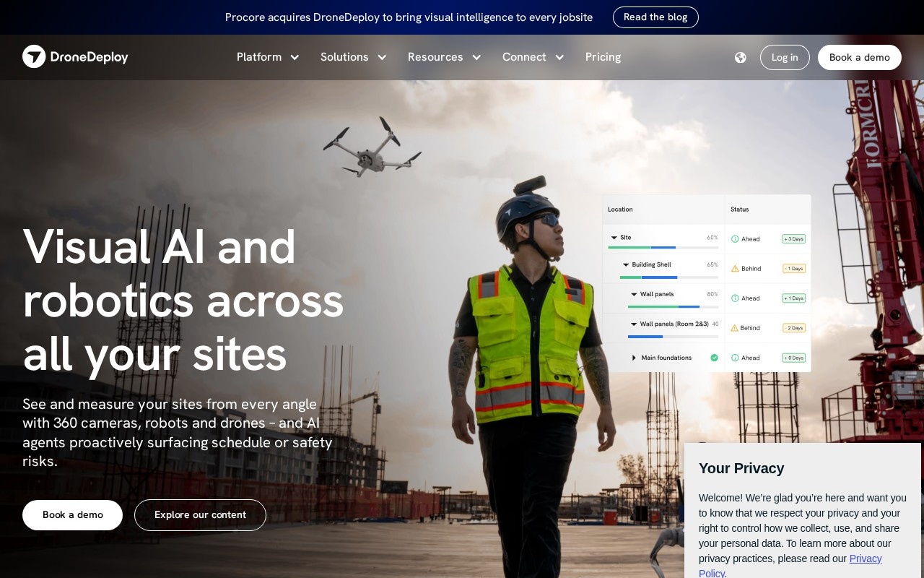Expand the Resources menu chevron
924x578 pixels.
[476, 58]
